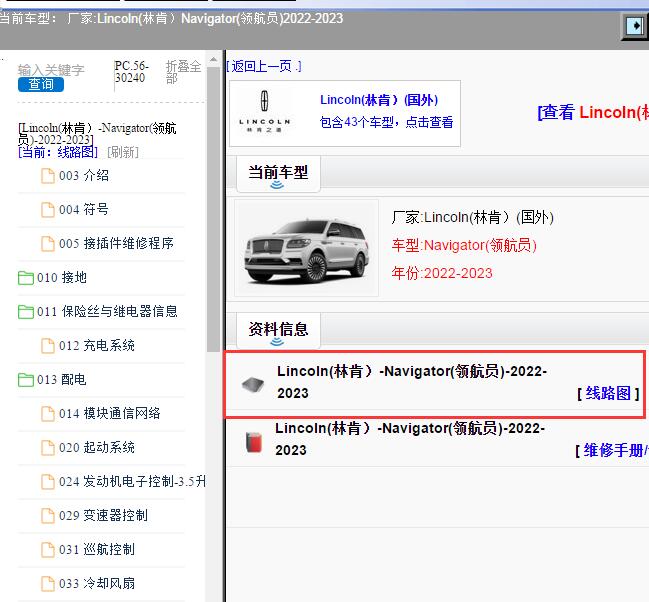Select tree item text 004 符号

(84, 209)
